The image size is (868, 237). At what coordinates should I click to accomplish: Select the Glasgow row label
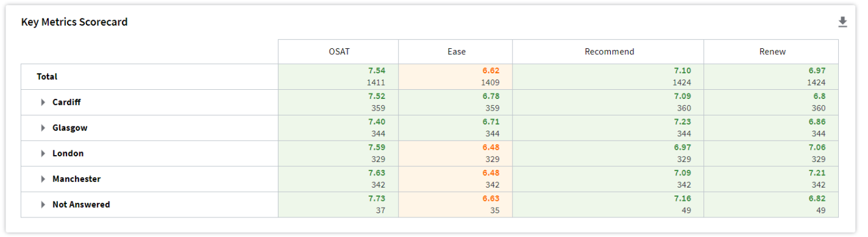pos(69,128)
